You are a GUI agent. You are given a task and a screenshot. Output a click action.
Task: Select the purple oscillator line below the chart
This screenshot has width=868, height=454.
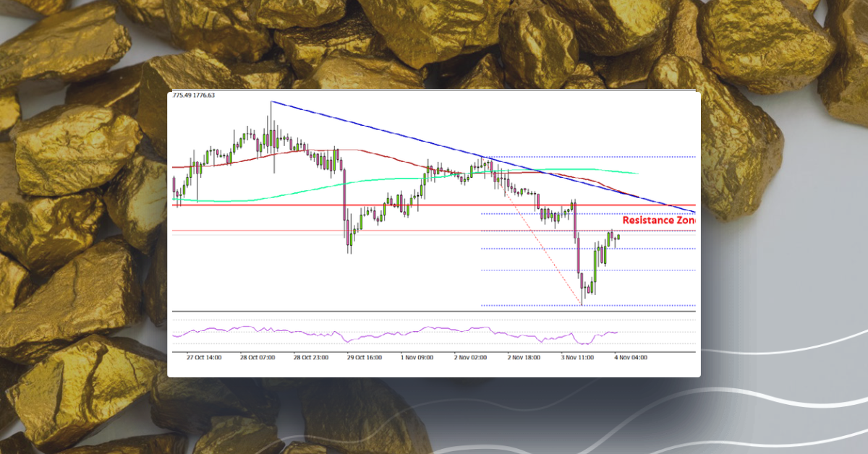coord(362,333)
